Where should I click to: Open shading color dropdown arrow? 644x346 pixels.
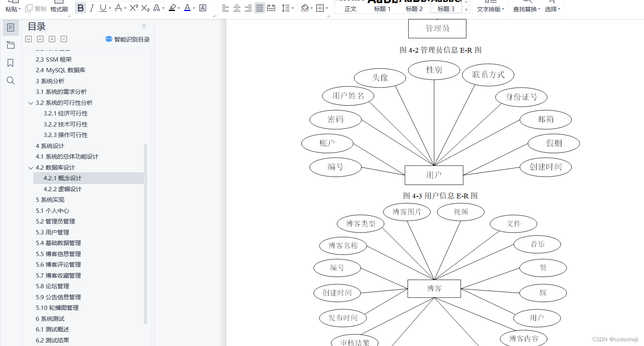tap(312, 8)
